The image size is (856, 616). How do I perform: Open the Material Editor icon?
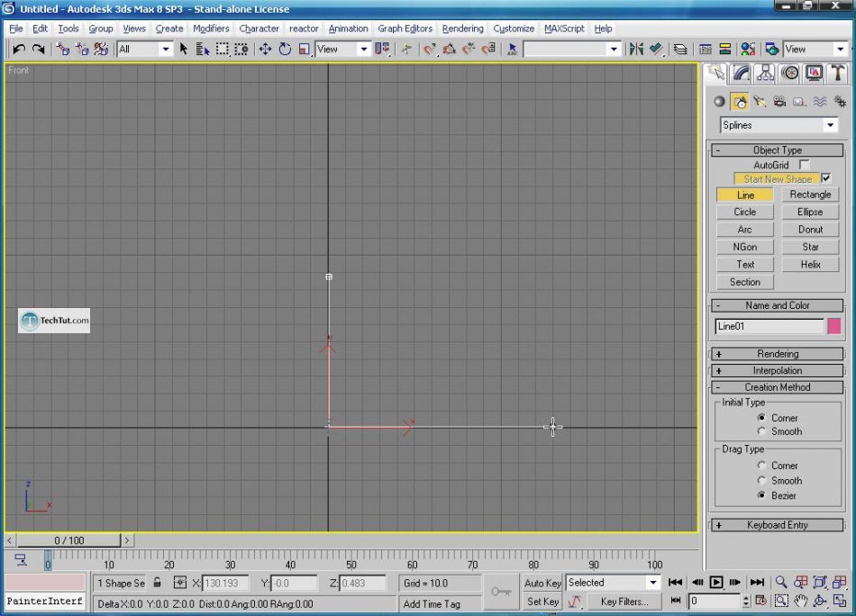click(748, 50)
